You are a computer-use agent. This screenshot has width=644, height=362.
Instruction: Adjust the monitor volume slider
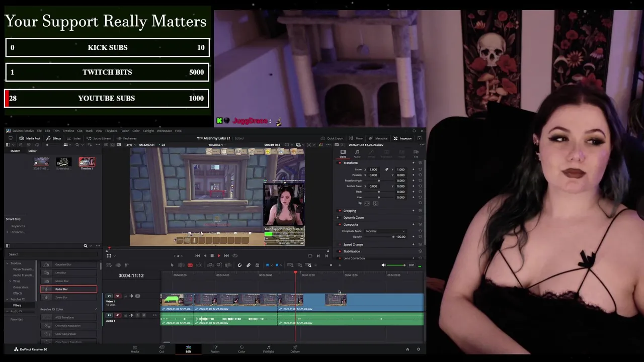(397, 265)
